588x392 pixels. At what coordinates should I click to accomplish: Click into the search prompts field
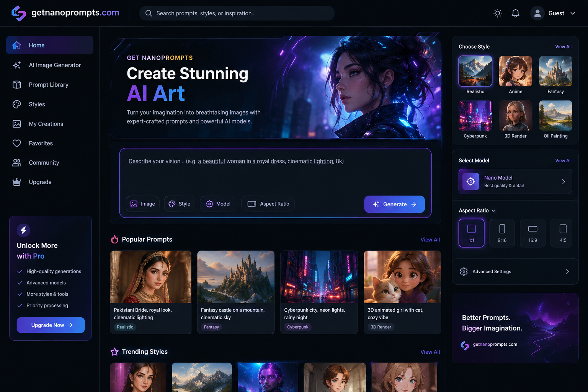[x=237, y=13]
